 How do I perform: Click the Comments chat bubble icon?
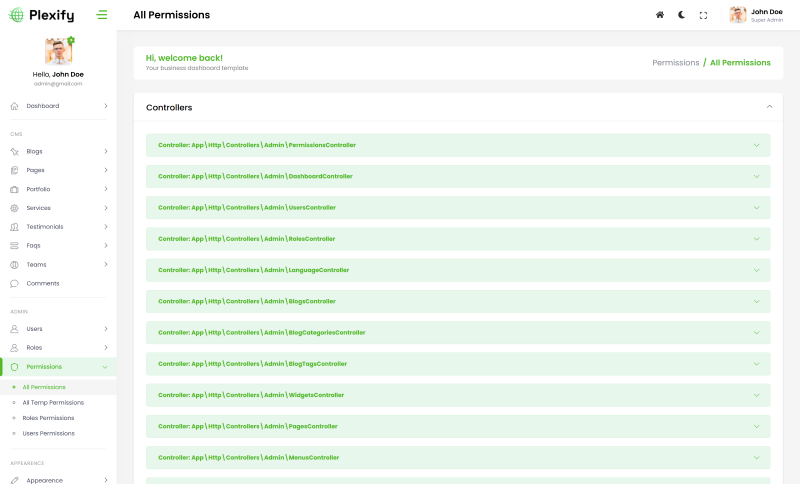tap(15, 283)
